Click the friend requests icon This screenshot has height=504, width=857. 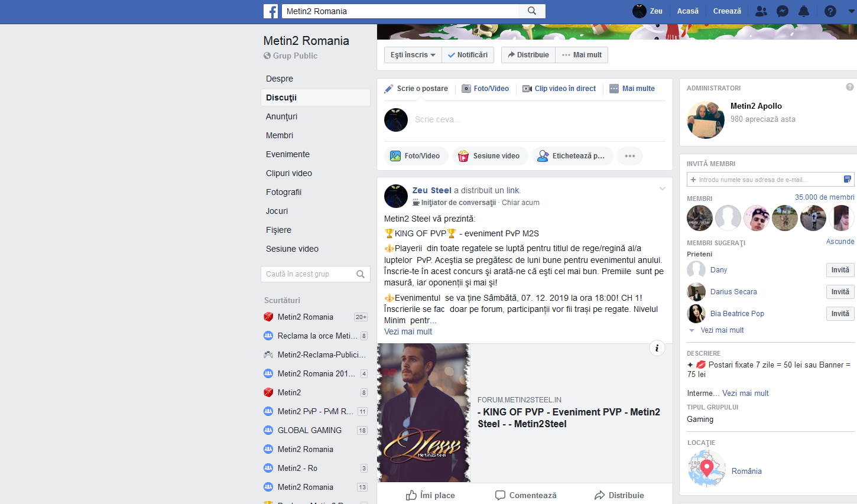click(761, 11)
